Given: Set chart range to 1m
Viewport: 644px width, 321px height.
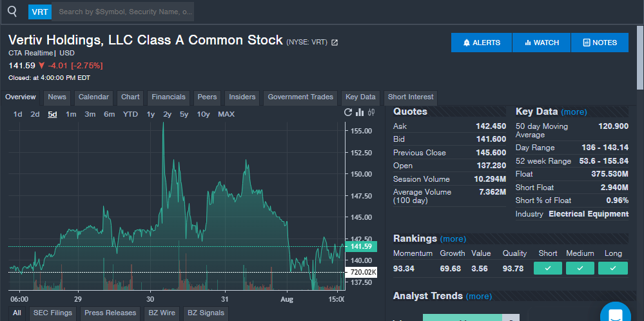Looking at the screenshot, I should pos(71,114).
